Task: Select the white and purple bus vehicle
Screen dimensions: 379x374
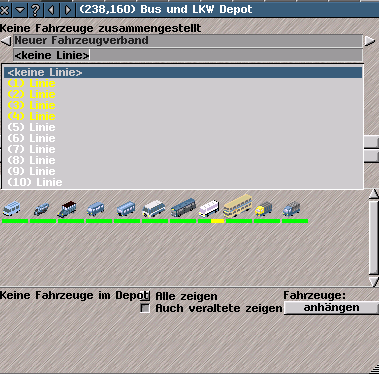Action: tap(209, 208)
